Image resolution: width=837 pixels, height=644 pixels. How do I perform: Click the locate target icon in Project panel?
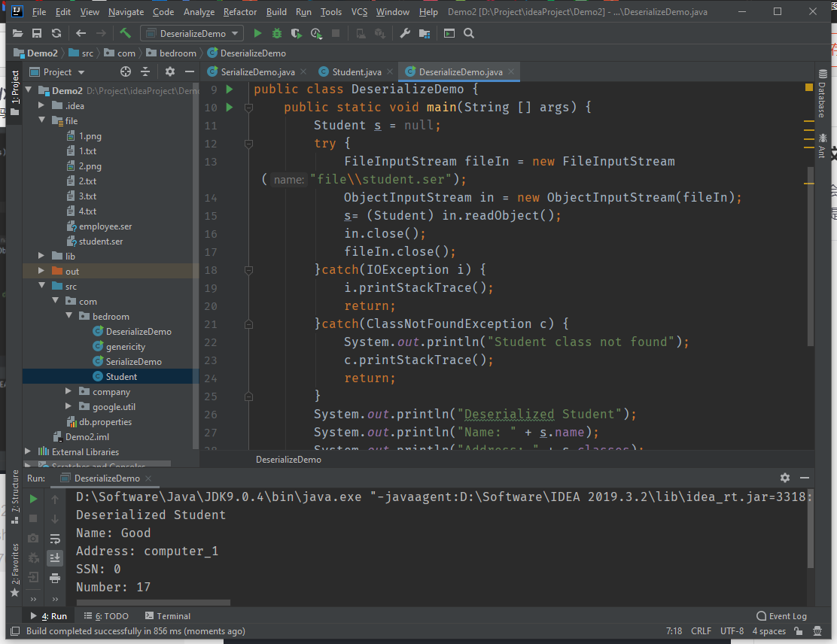[x=126, y=71]
